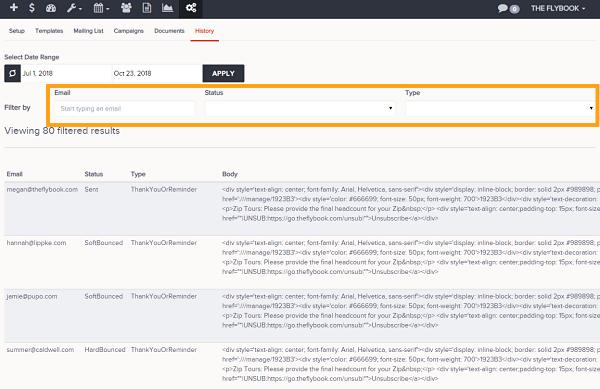This screenshot has height=389, width=600.
Task: Click the APPLY button
Action: [x=223, y=73]
